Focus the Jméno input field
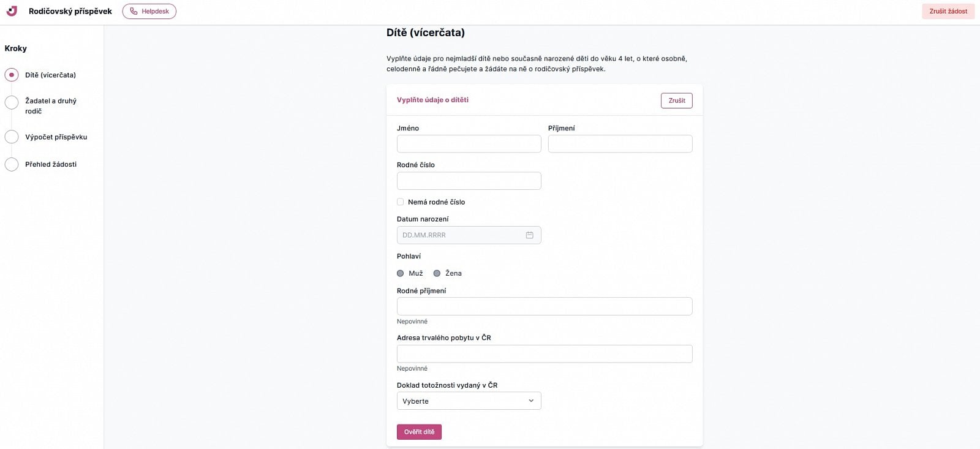 coord(469,144)
